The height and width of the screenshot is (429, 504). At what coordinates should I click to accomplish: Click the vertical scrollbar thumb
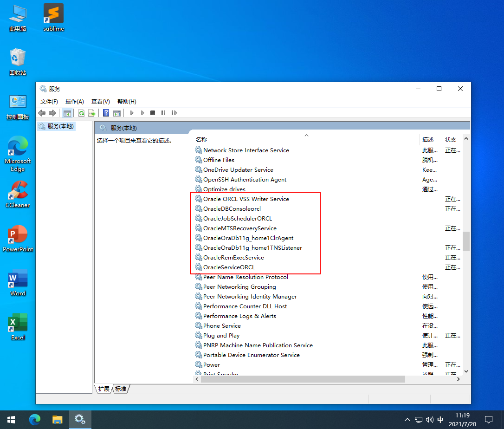point(466,241)
